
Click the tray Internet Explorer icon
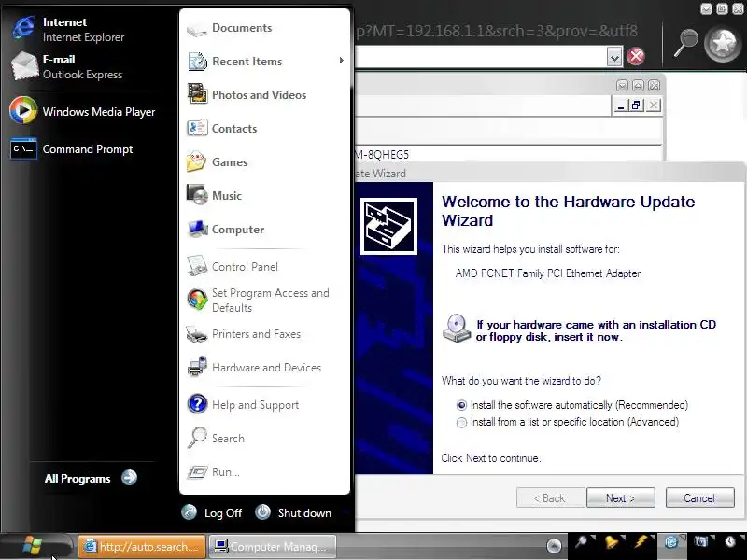coord(671,542)
